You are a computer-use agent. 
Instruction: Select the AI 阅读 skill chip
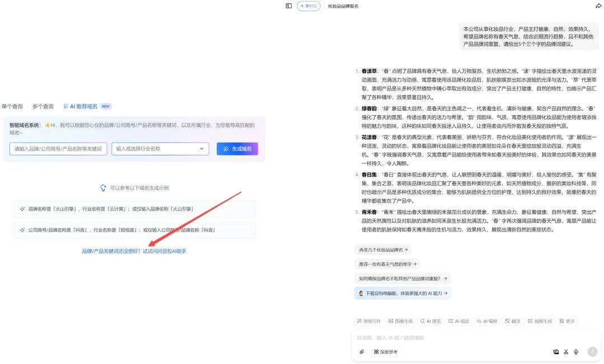459,321
